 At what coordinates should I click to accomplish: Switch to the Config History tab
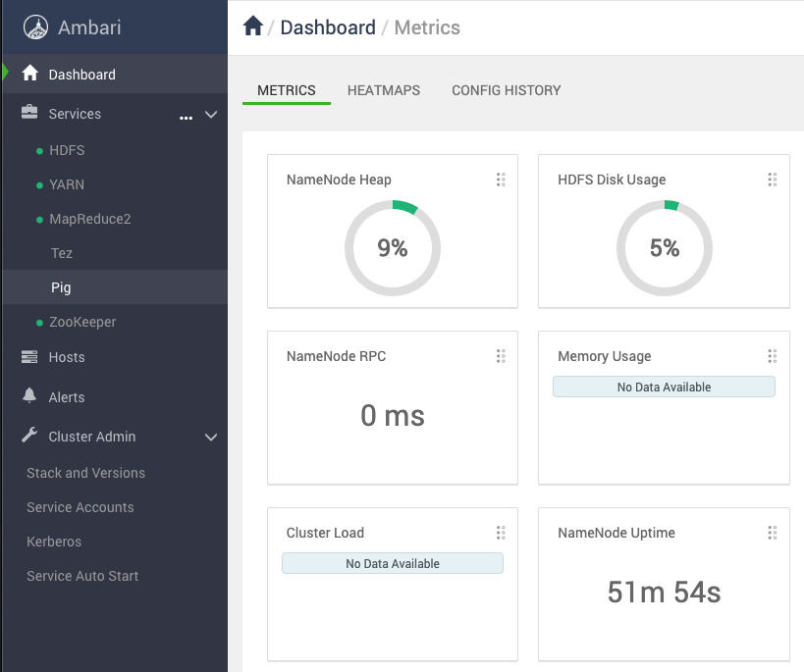tap(506, 90)
